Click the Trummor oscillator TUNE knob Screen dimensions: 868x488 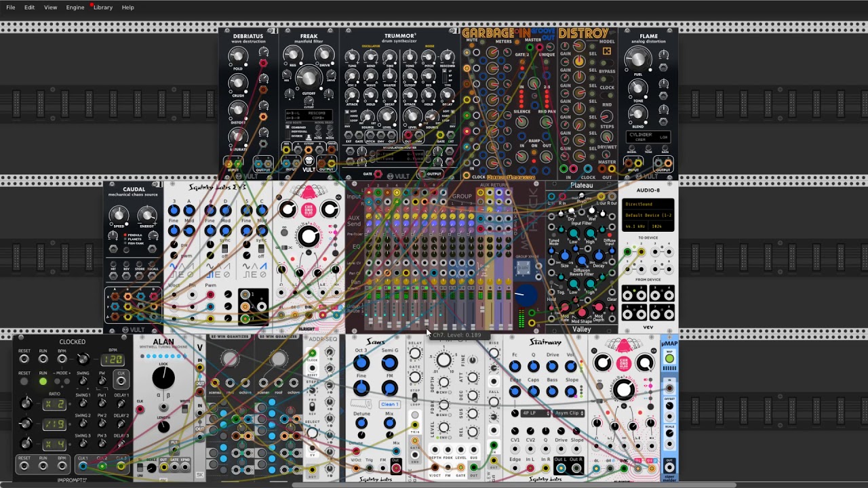[x=351, y=58]
